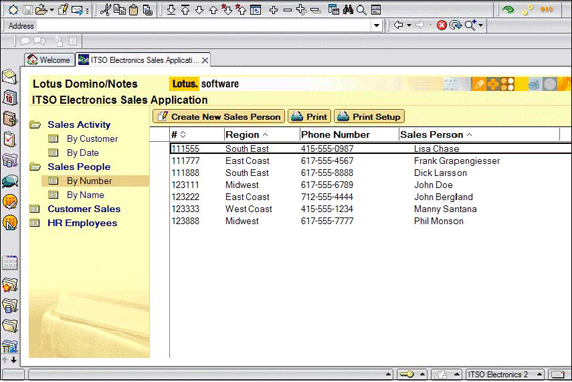Open the Search options dropdown arrow
572x382 pixels.
pyautogui.click(x=481, y=25)
